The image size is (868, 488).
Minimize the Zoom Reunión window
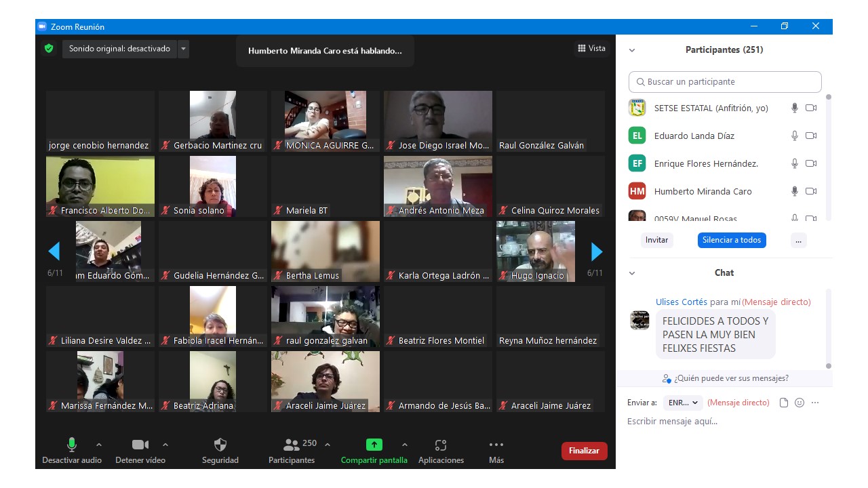pos(754,26)
